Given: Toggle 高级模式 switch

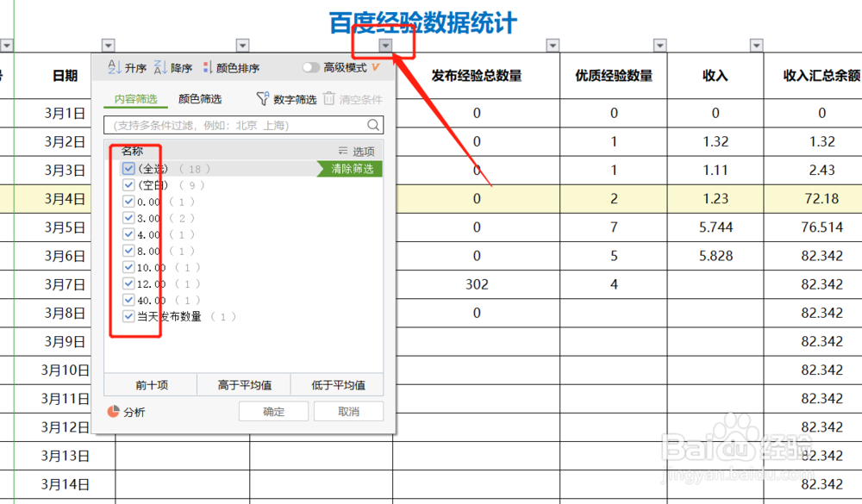Looking at the screenshot, I should [310, 67].
